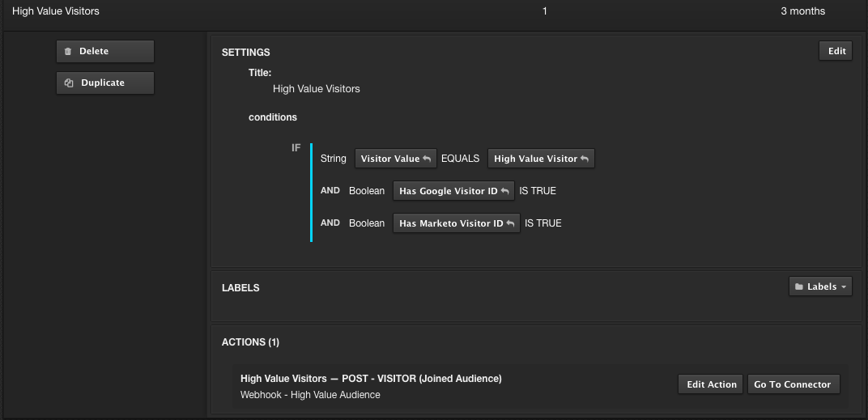Screen dimensions: 868x420
Task: Click arrow icon beside Has Google Visitor ID
Action: point(504,192)
